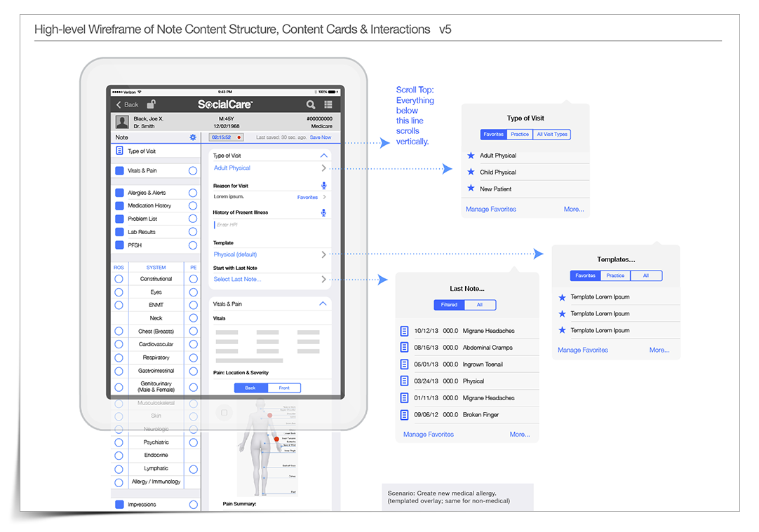Tap blue square icon beside Vitals & Pain

click(x=119, y=171)
